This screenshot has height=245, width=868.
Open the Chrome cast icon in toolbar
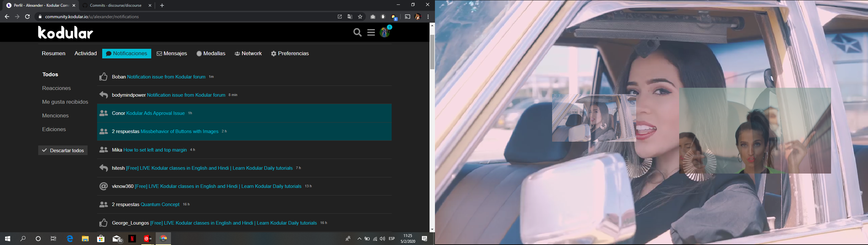(407, 17)
